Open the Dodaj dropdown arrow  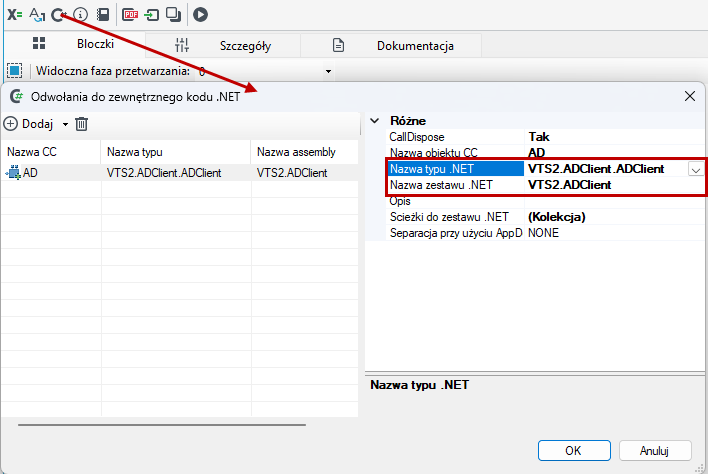click(x=65, y=124)
